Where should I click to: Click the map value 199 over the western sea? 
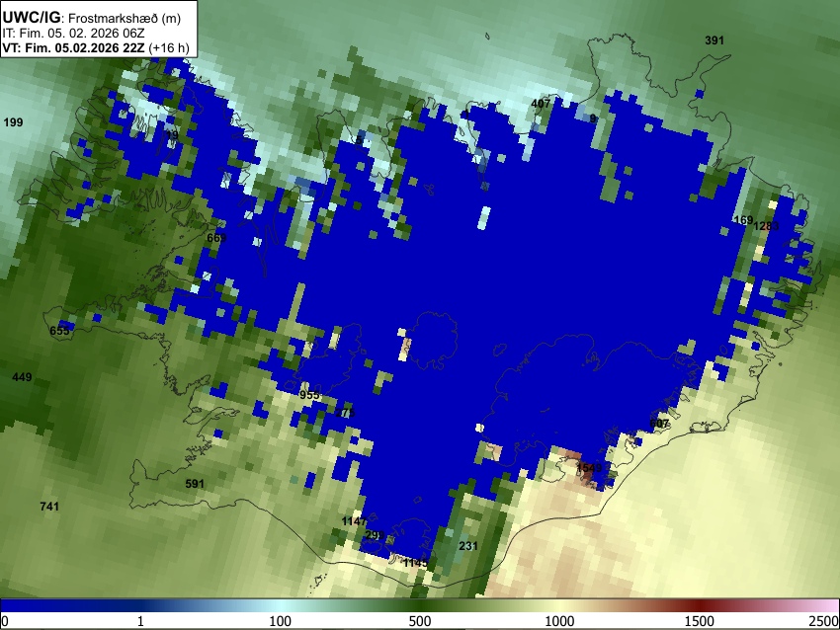tap(14, 122)
